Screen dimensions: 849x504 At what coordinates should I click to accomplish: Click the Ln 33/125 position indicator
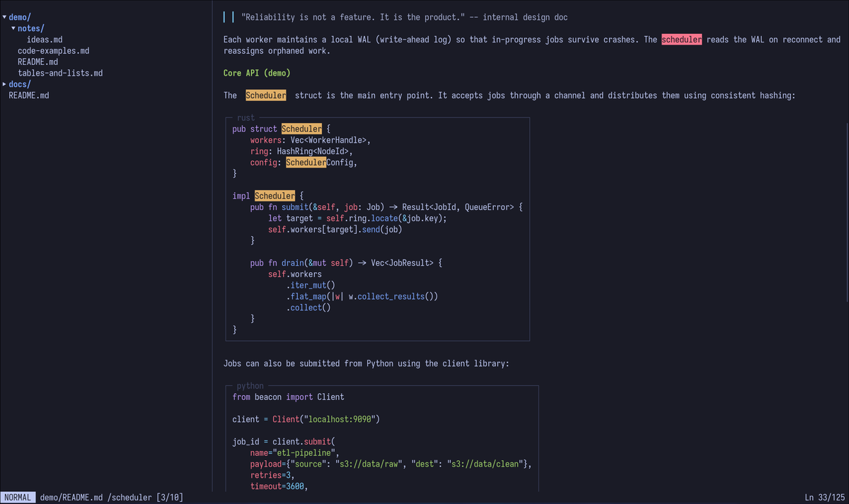[x=824, y=497]
